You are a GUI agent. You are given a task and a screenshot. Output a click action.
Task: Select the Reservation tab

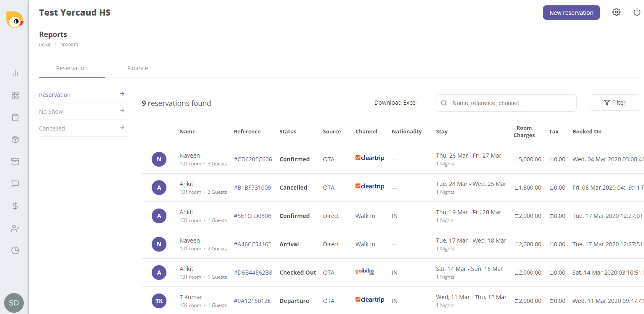pos(72,68)
